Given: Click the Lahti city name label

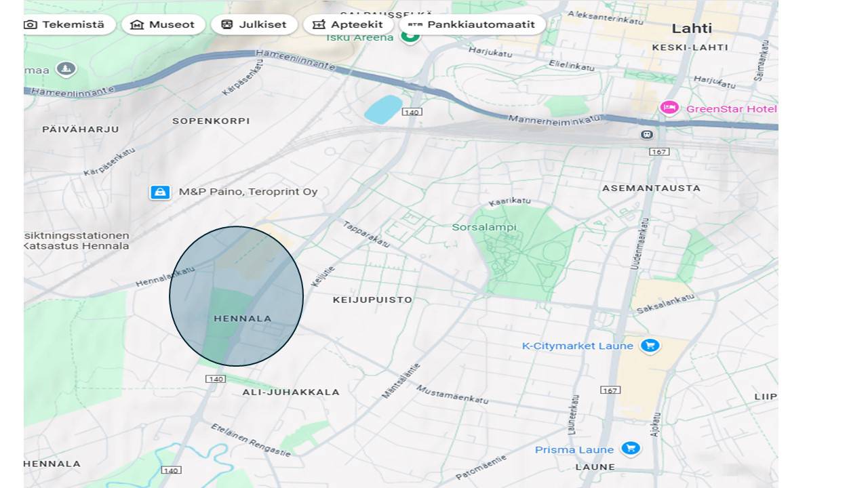Looking at the screenshot, I should 692,28.
